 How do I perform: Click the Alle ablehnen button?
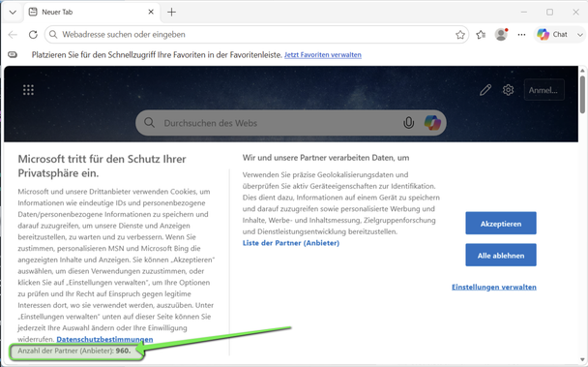coord(501,255)
